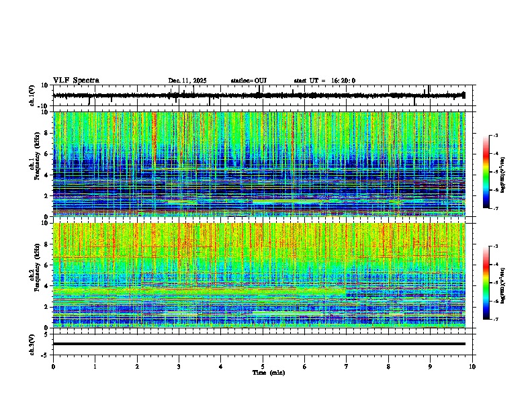Viewport: 532px width, 411px height.
Task: Click the time axis tick label "5"
Action: 263,367
